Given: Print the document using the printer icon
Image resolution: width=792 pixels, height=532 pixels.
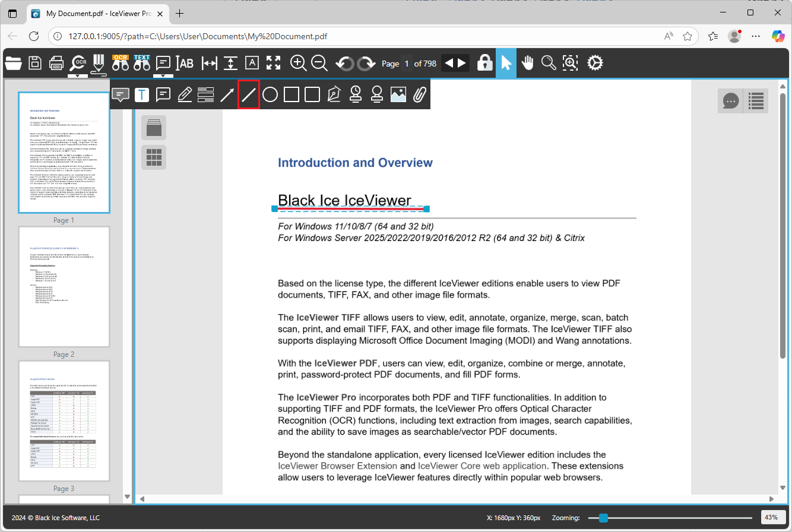Looking at the screenshot, I should click(x=56, y=63).
